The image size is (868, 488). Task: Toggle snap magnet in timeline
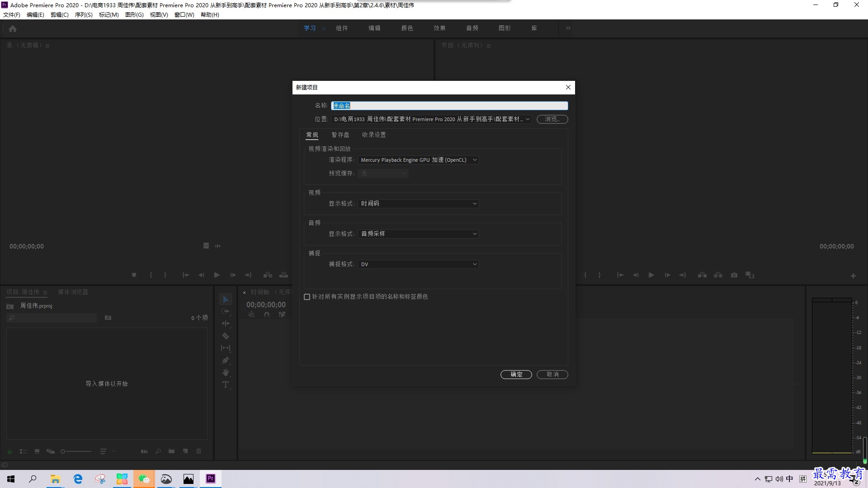coord(267,315)
